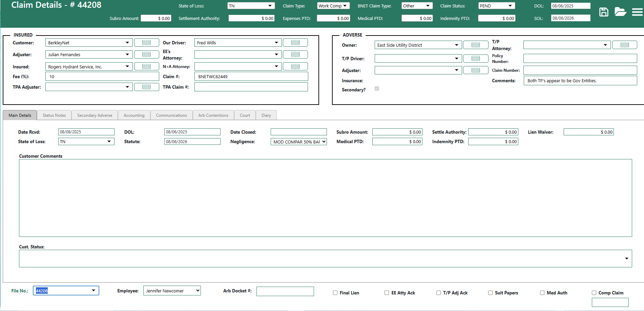This screenshot has width=644, height=311.
Task: Click details card icon next to Customer
Action: tap(146, 43)
